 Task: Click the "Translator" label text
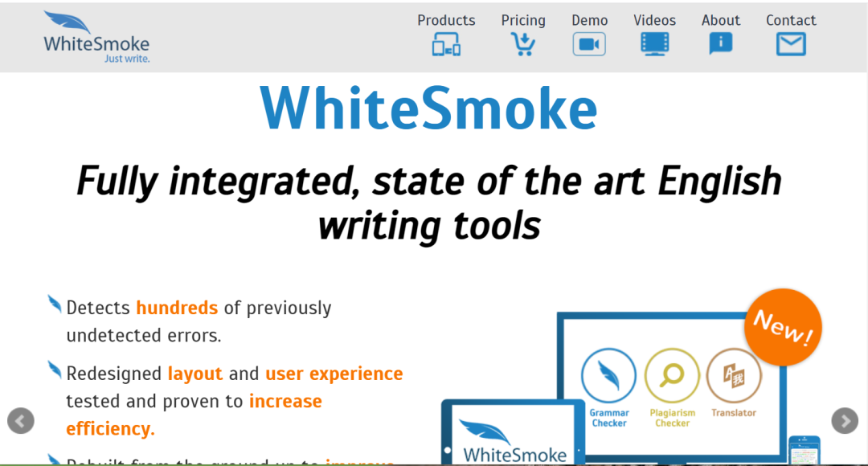[x=734, y=413]
